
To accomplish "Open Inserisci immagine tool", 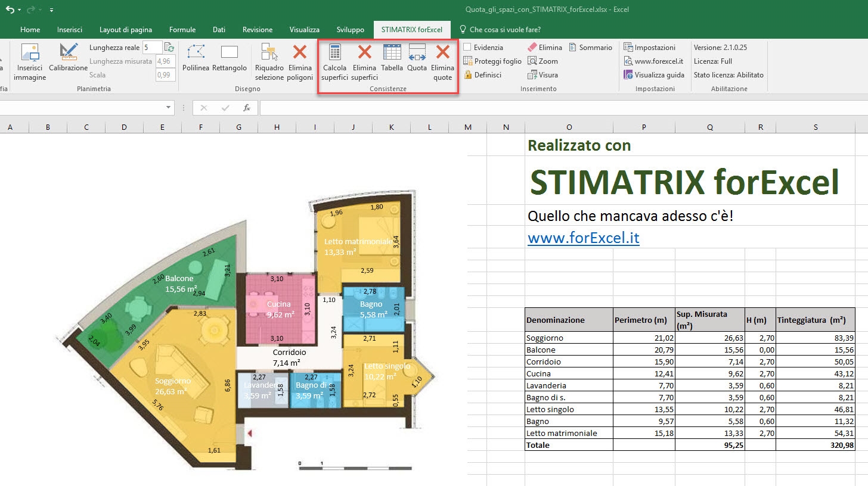I will (x=30, y=62).
